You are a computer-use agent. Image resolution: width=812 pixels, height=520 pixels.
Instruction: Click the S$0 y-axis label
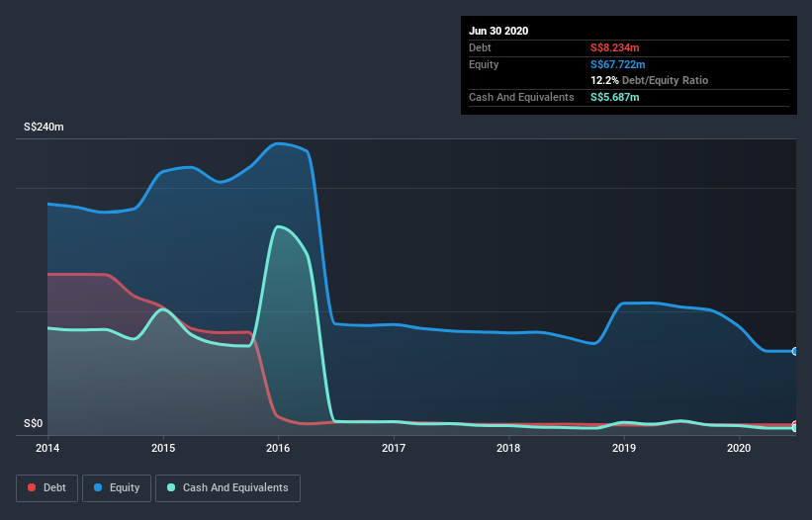(x=34, y=424)
